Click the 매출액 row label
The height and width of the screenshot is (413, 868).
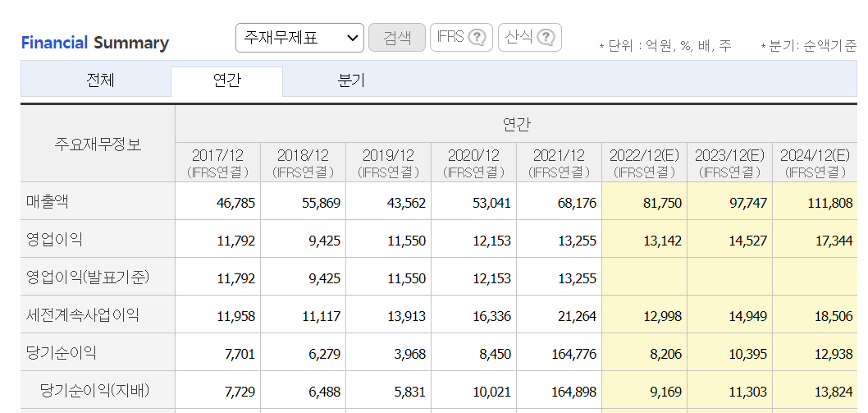click(47, 201)
